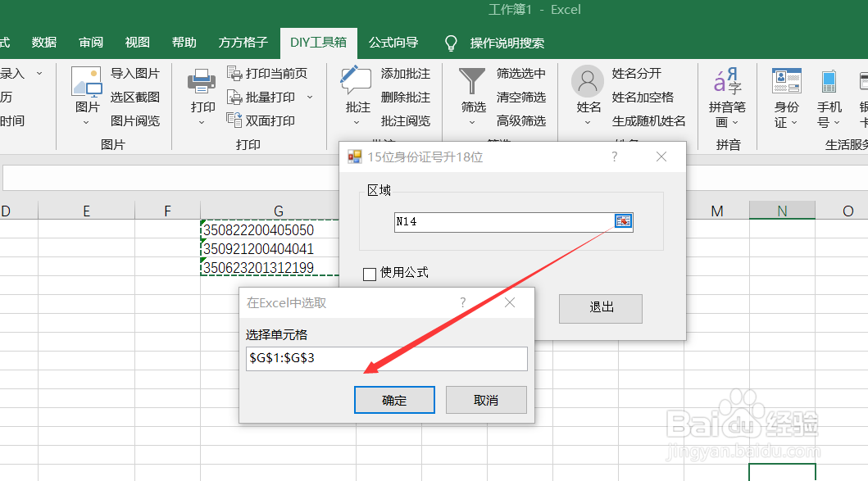Click the 退出 button
Screen dimensions: 868x481
[x=601, y=308]
